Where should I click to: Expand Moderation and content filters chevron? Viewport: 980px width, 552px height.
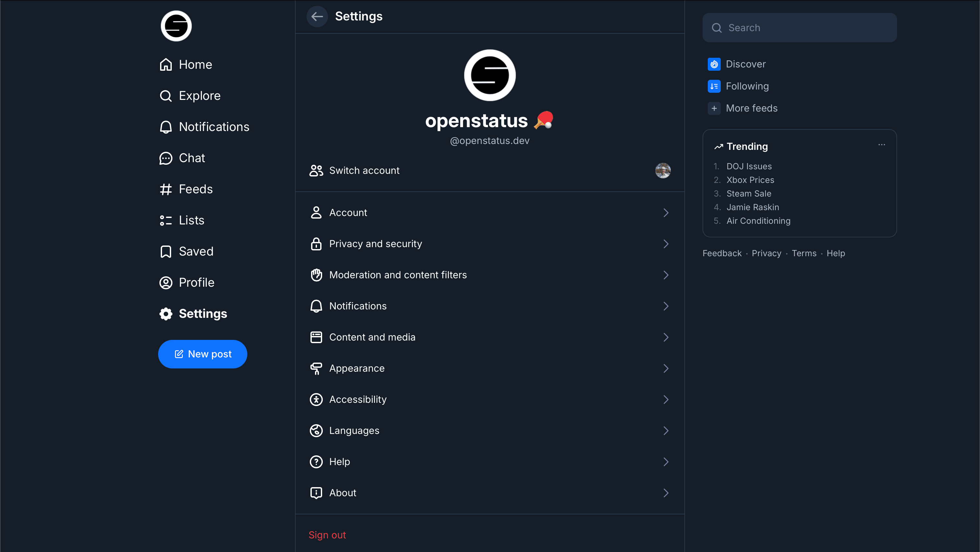666,275
